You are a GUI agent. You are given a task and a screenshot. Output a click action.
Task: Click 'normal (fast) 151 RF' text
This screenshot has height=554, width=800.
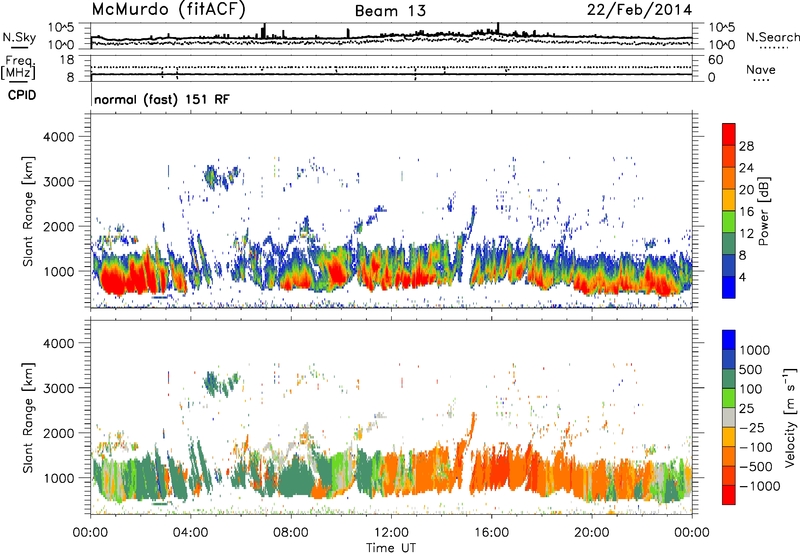coord(162,99)
